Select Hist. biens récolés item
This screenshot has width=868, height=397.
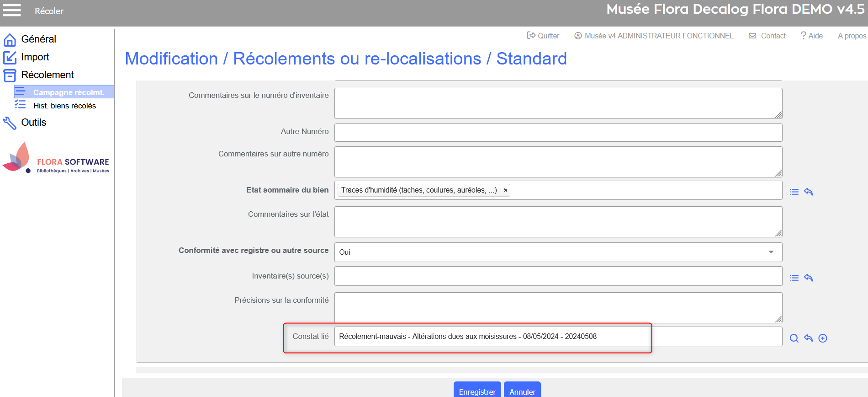click(64, 106)
